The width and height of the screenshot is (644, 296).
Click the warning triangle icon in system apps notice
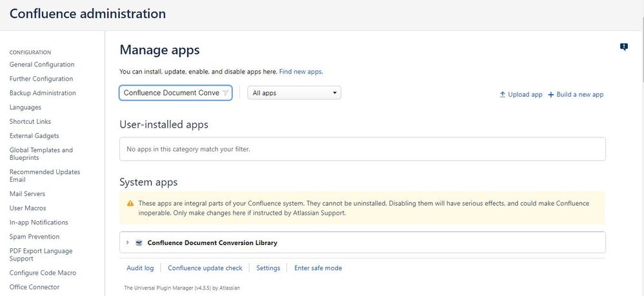pos(130,203)
